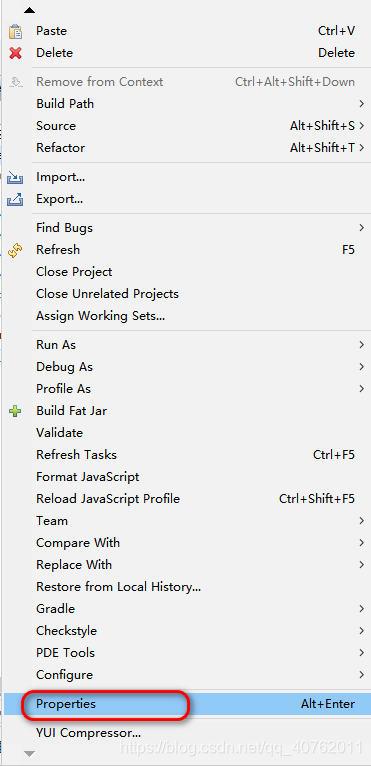
Task: Expand the Team submenu arrow
Action: point(362,521)
